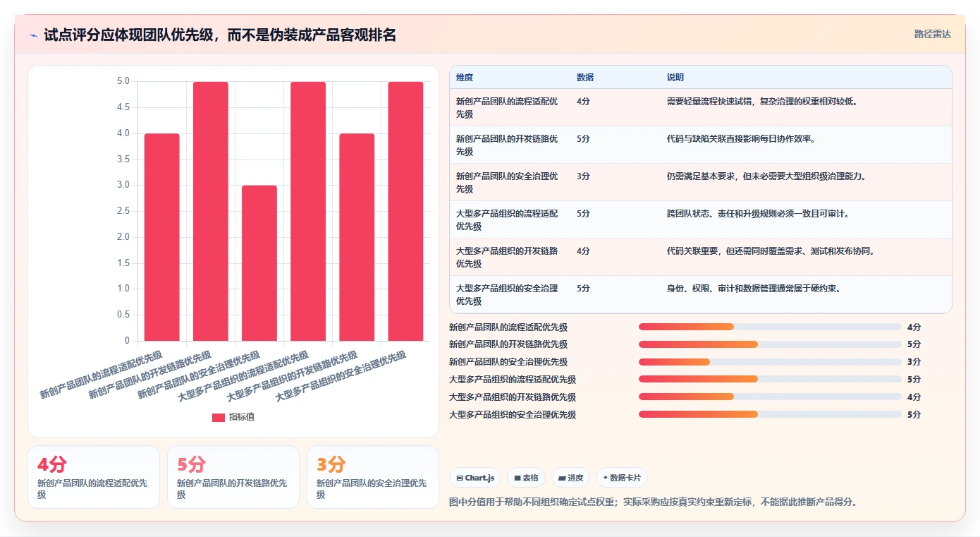Click the chart bar for 新创产品团队的开发链路优先级
Screen dimensions: 980x537
coord(211,211)
